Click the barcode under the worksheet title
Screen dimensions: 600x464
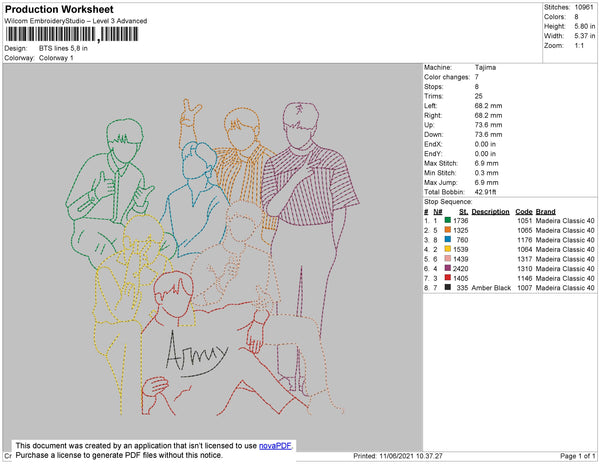point(72,34)
